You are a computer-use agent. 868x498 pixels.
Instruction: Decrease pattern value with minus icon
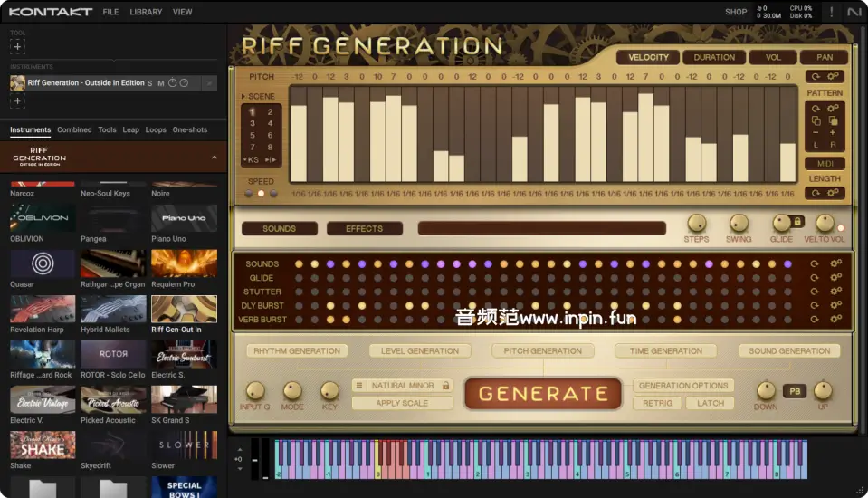[x=816, y=133]
